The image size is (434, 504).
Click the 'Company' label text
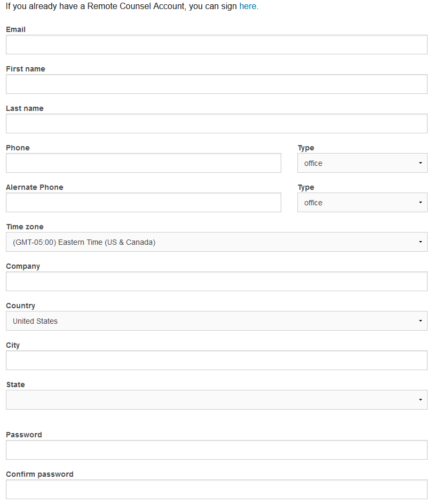[x=23, y=266]
